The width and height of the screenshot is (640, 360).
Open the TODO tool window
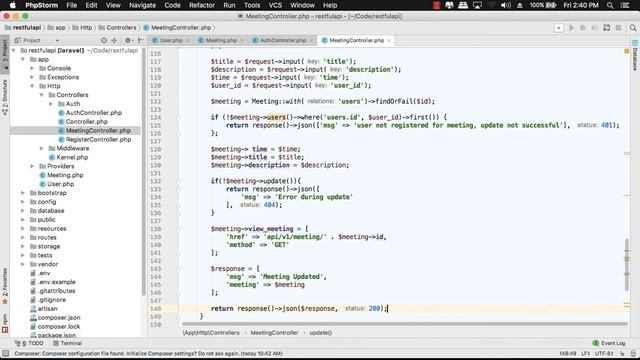pyautogui.click(x=29, y=343)
